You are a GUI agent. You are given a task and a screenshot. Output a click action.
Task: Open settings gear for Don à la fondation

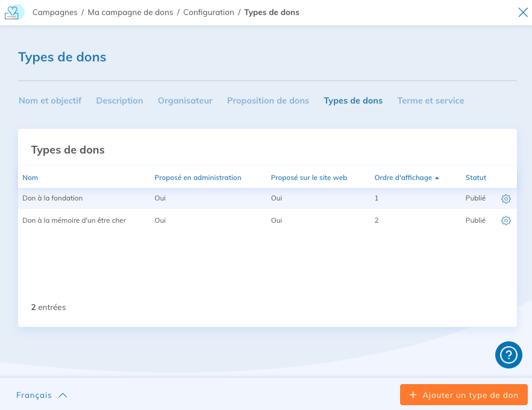pos(505,199)
